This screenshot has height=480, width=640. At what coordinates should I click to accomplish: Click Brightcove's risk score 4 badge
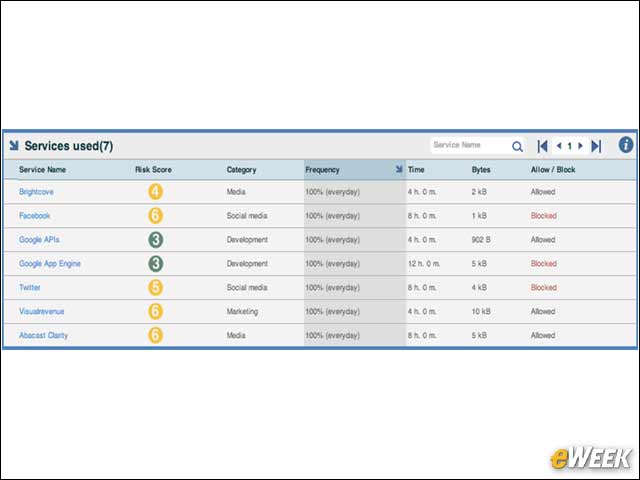[156, 191]
